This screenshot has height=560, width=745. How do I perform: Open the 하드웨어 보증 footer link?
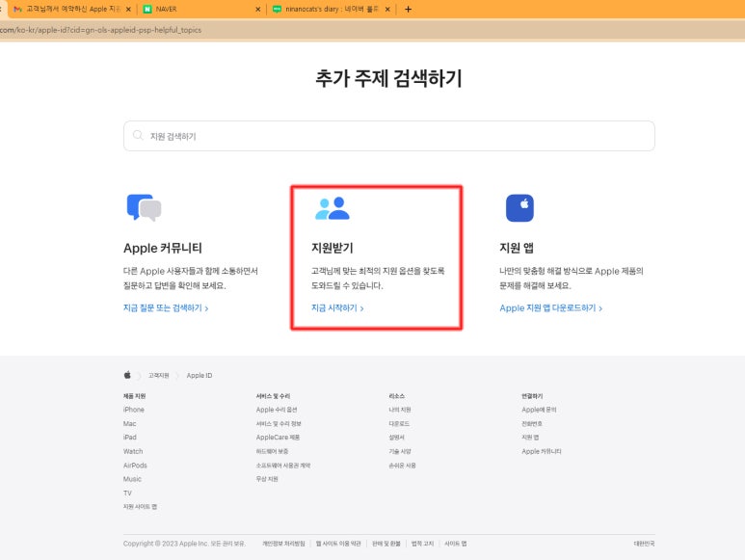click(x=272, y=451)
